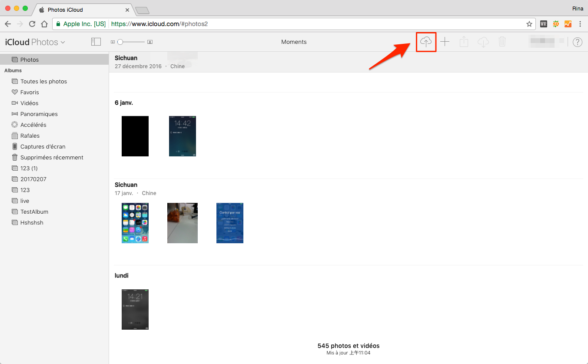Click the video camera icon beside Vidéos
Screen dimensions: 588x364
pyautogui.click(x=15, y=103)
